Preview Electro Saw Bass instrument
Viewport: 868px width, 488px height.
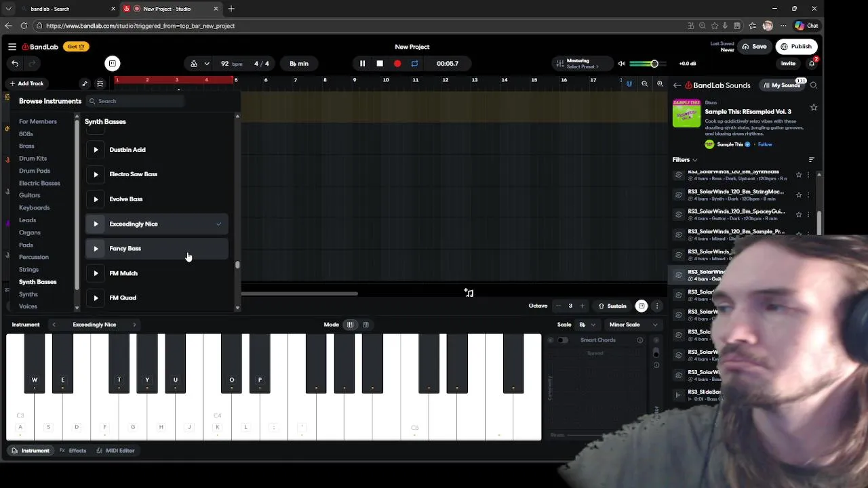pos(96,174)
